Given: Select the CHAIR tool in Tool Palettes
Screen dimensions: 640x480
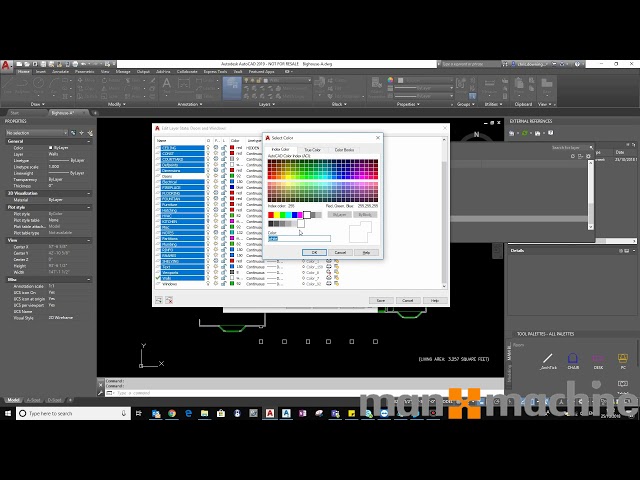Looking at the screenshot, I should pyautogui.click(x=573, y=361).
